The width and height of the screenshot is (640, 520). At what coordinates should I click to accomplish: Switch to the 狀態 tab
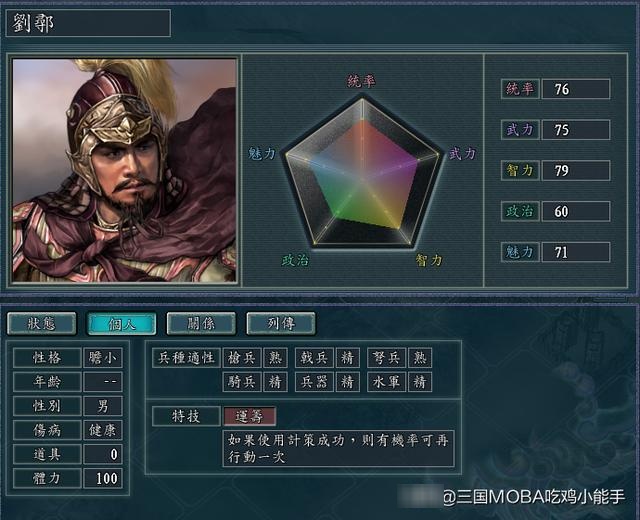click(41, 323)
